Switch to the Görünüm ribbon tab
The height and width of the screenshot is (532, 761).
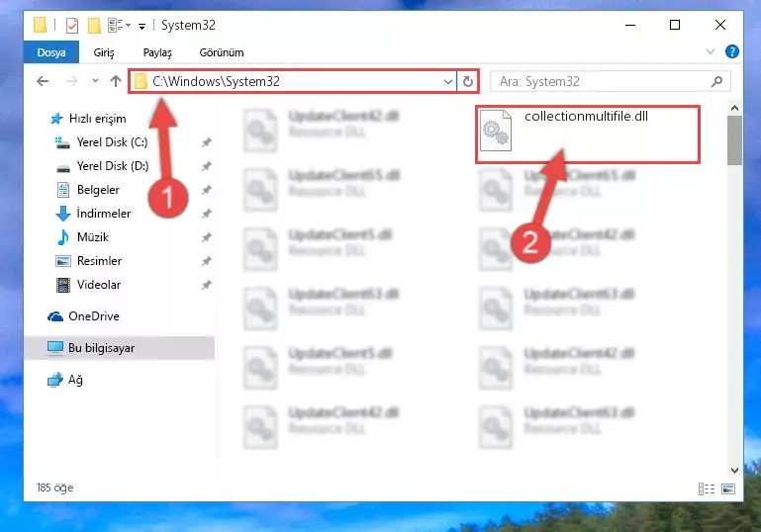(x=222, y=52)
